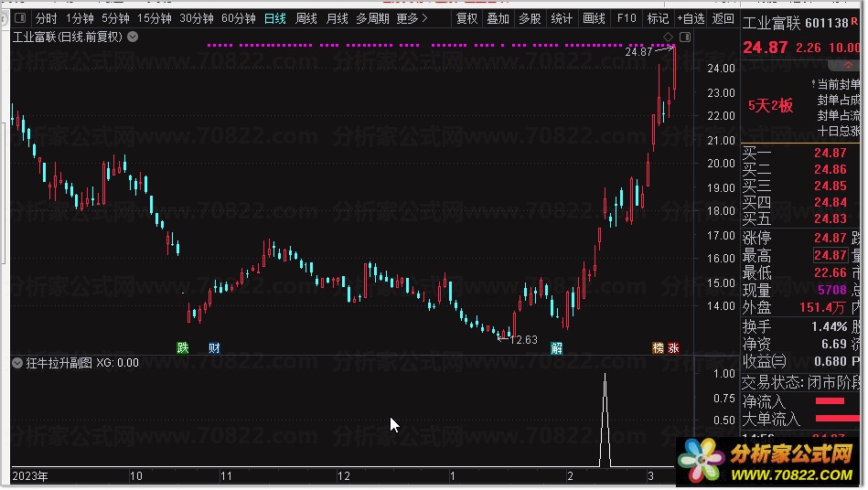
Task: Click the 交易状态: 闭市阶段 text
Action: point(801,382)
